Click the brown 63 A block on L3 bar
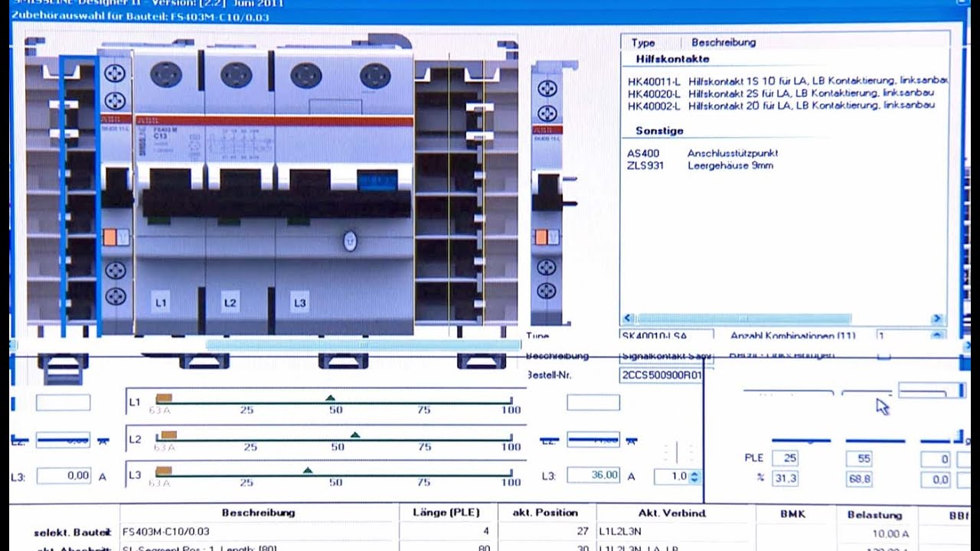The image size is (980, 551). point(164,471)
